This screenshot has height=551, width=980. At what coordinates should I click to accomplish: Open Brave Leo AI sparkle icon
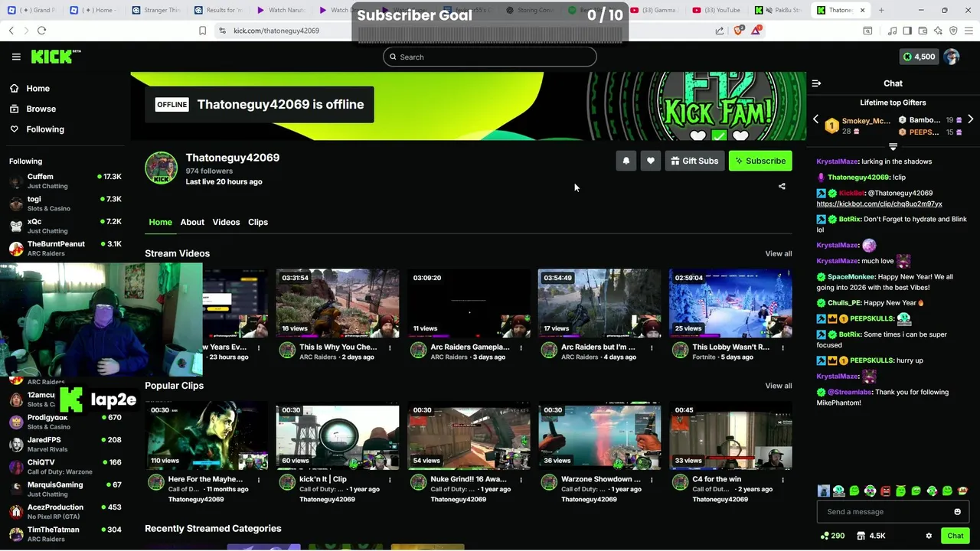938,31
